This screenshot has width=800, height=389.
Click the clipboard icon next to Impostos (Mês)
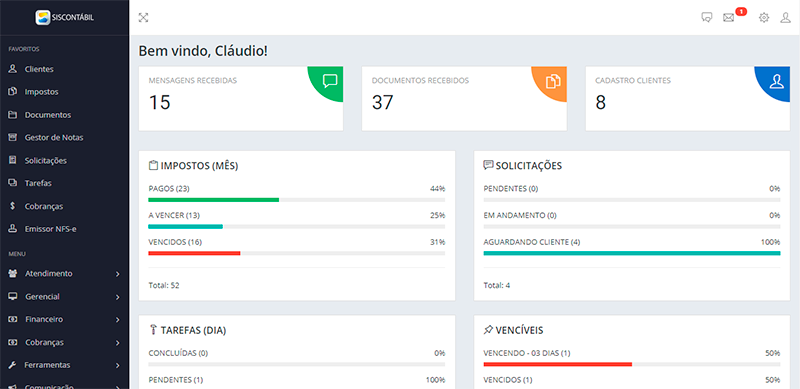point(153,165)
